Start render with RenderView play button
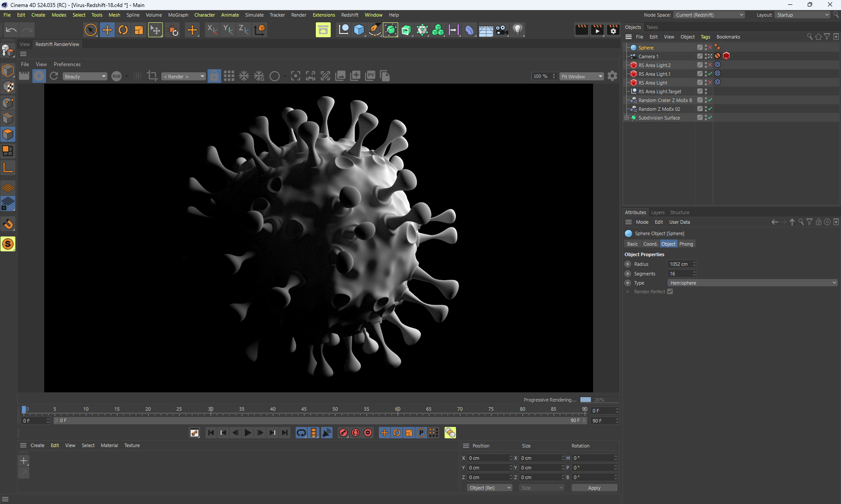The image size is (841, 504). pos(39,76)
